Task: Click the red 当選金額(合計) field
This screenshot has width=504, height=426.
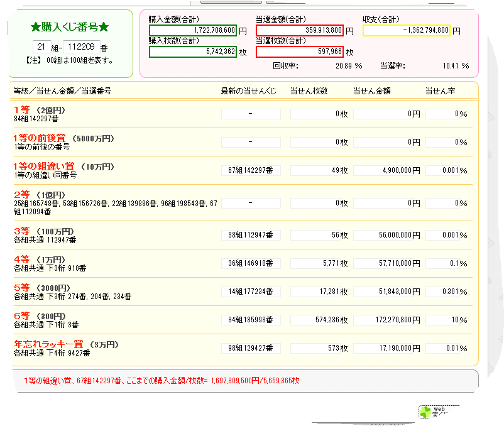Action: (300, 31)
